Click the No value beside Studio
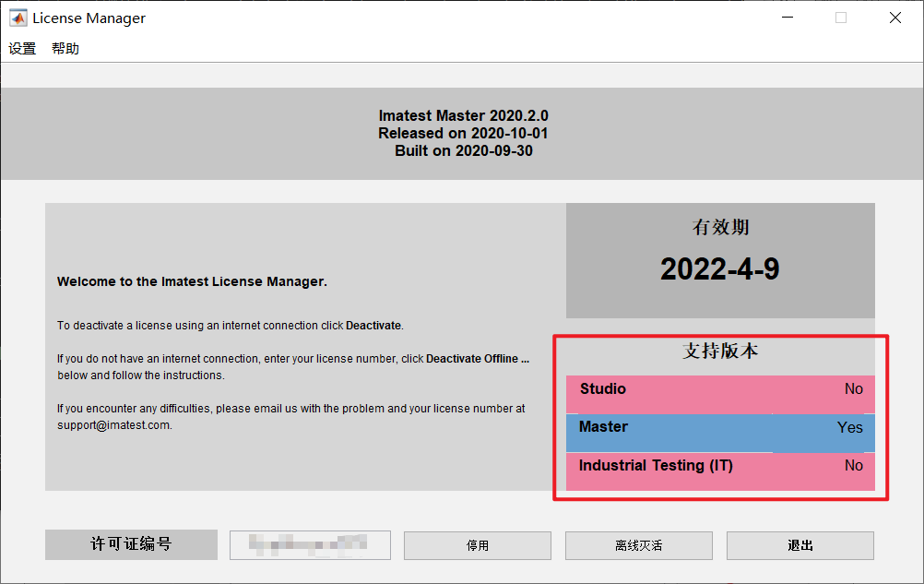The height and width of the screenshot is (584, 924). 854,389
